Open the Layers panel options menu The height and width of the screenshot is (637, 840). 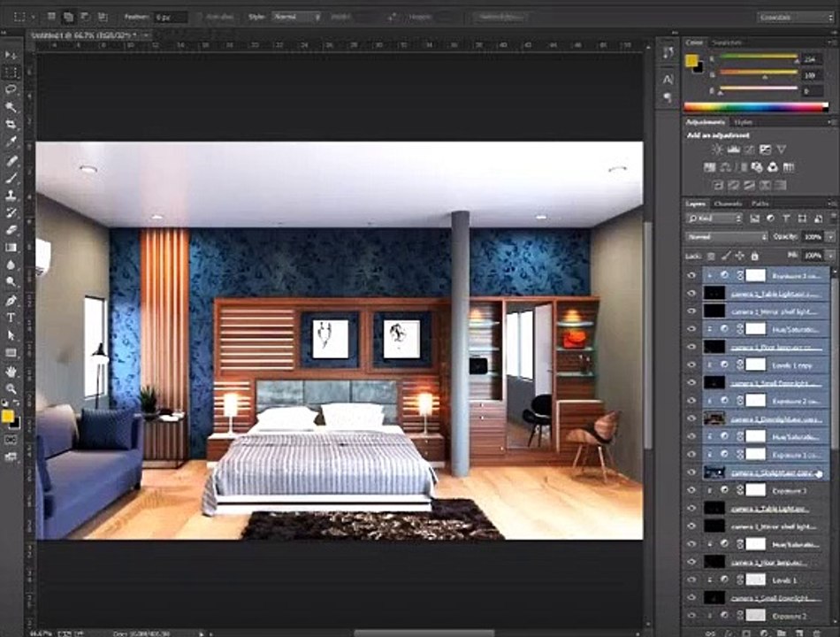point(831,203)
